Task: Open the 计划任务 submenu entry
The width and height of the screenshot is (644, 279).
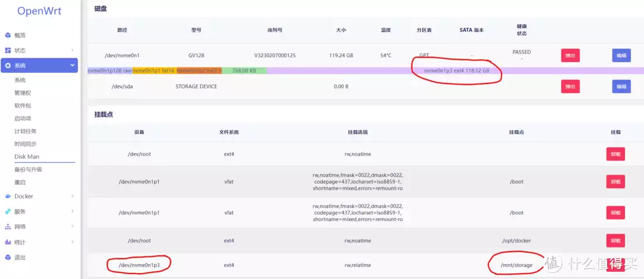Action: 26,131
